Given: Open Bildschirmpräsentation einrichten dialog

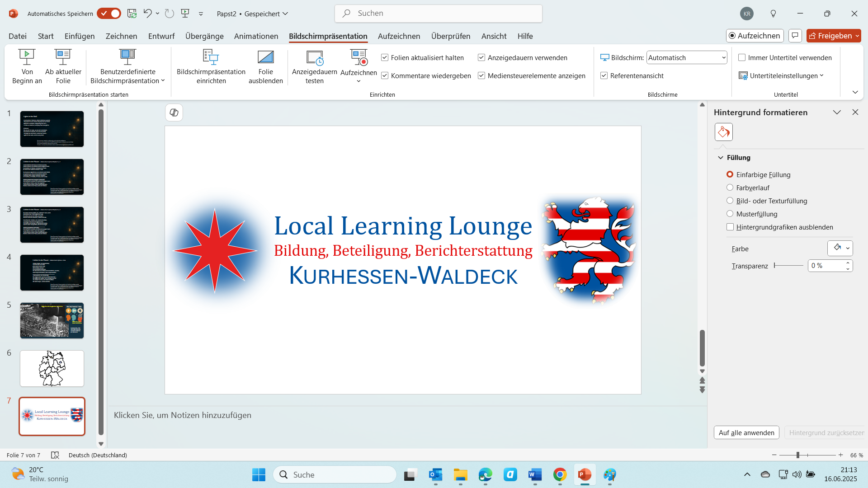Looking at the screenshot, I should click(x=211, y=66).
